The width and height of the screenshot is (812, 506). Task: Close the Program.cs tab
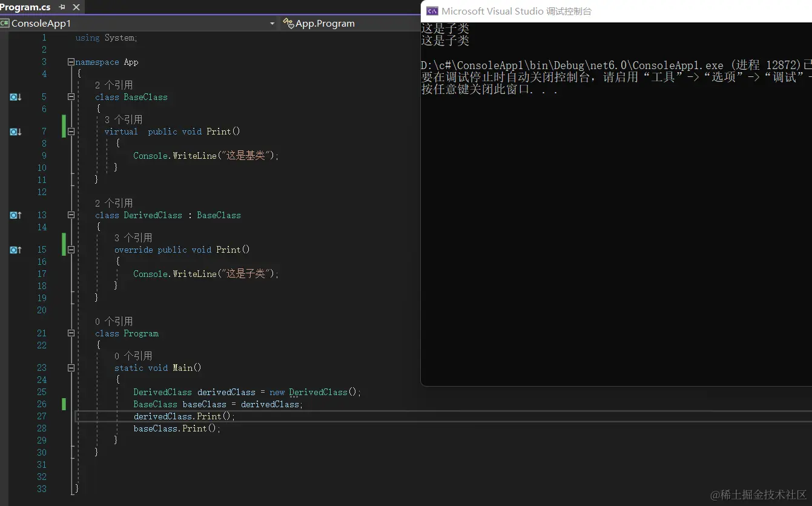(x=75, y=7)
